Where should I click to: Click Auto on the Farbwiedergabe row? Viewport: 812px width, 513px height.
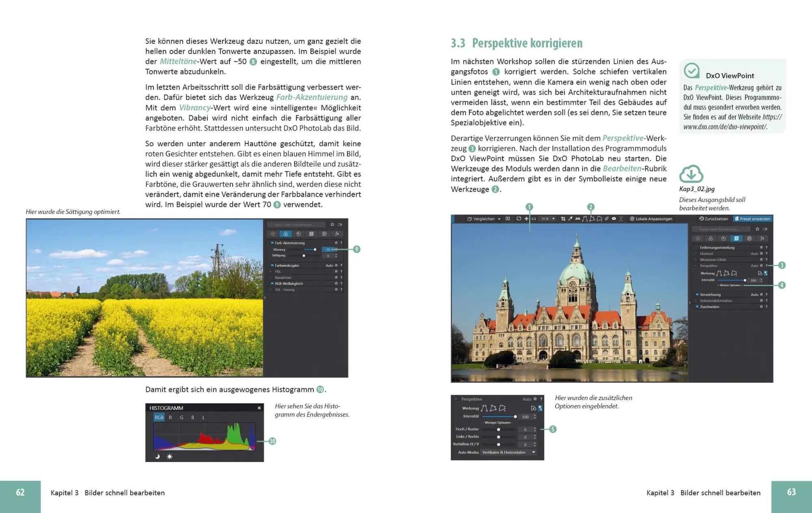[329, 265]
